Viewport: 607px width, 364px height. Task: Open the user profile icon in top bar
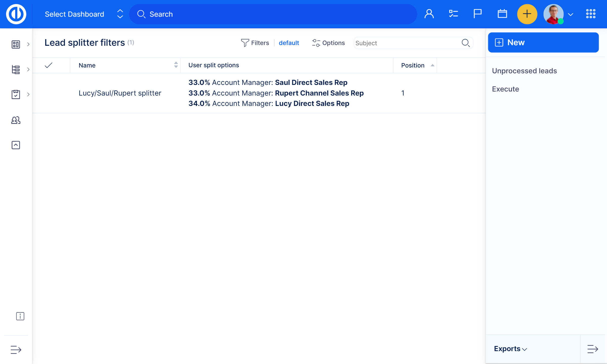tap(429, 14)
